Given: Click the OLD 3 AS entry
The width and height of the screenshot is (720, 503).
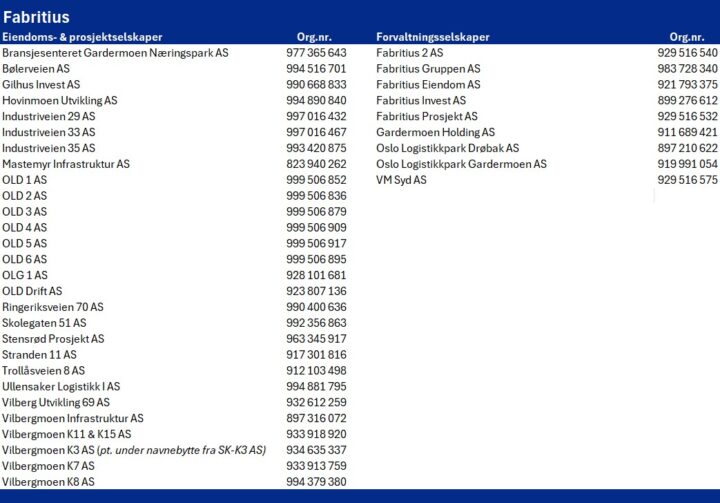Looking at the screenshot, I should point(24,212).
